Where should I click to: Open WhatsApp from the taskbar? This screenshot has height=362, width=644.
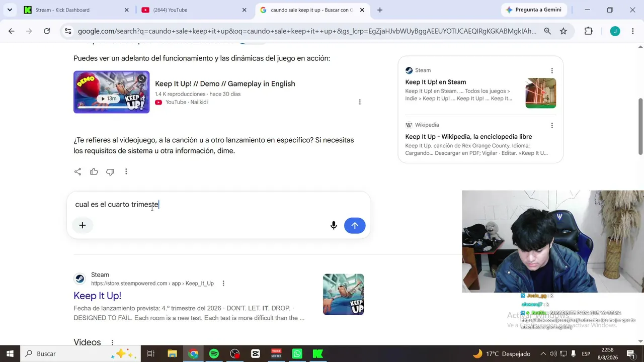pos(297,354)
